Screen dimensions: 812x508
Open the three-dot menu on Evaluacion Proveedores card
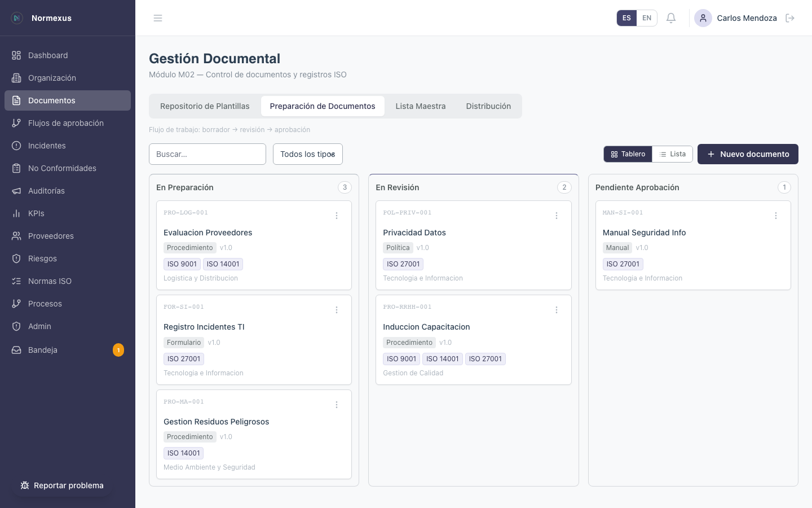(x=337, y=216)
